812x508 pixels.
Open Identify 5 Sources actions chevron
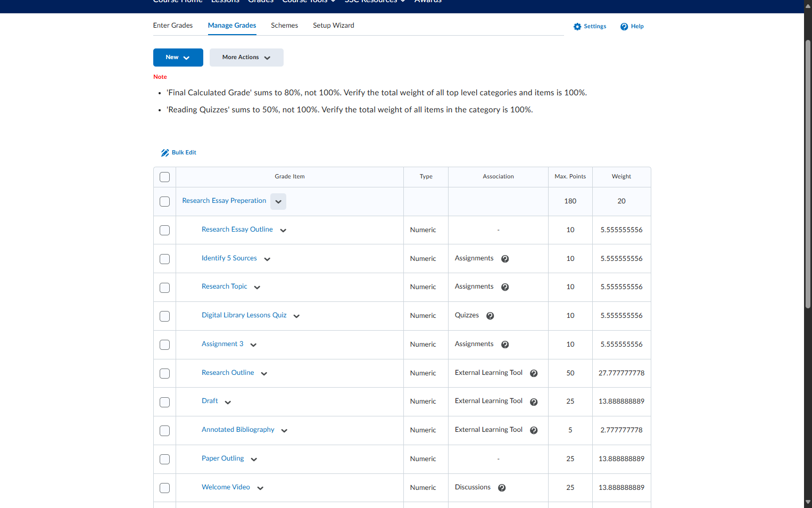point(267,259)
